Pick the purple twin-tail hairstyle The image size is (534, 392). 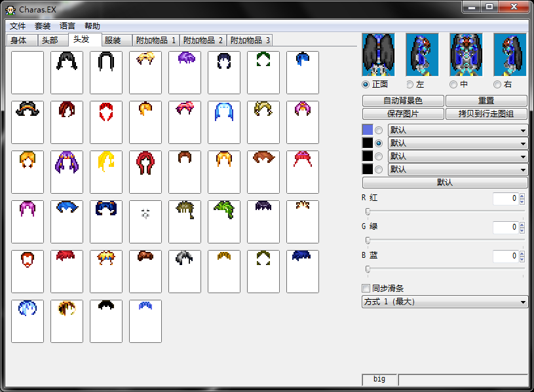67,172
